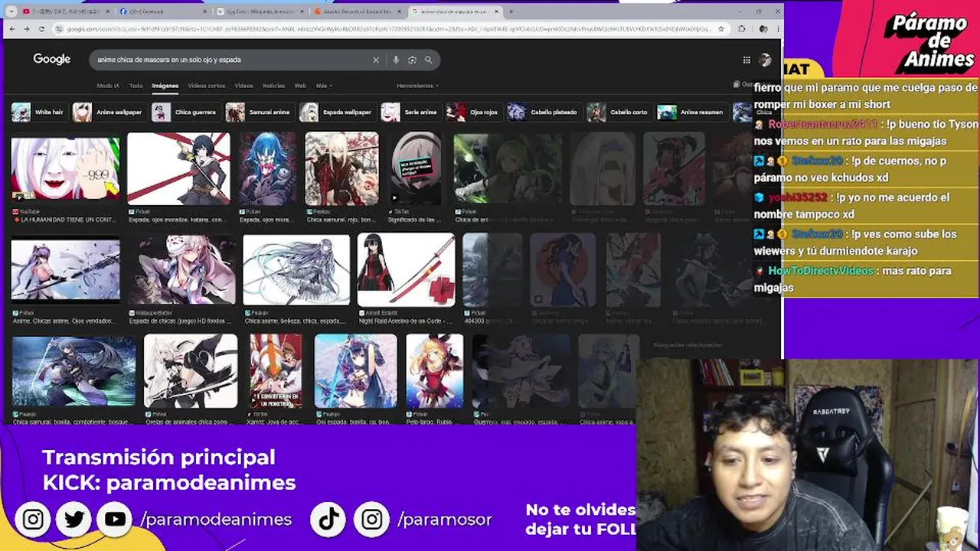This screenshot has width=980, height=551.
Task: Open a new browser tab
Action: pos(511,11)
